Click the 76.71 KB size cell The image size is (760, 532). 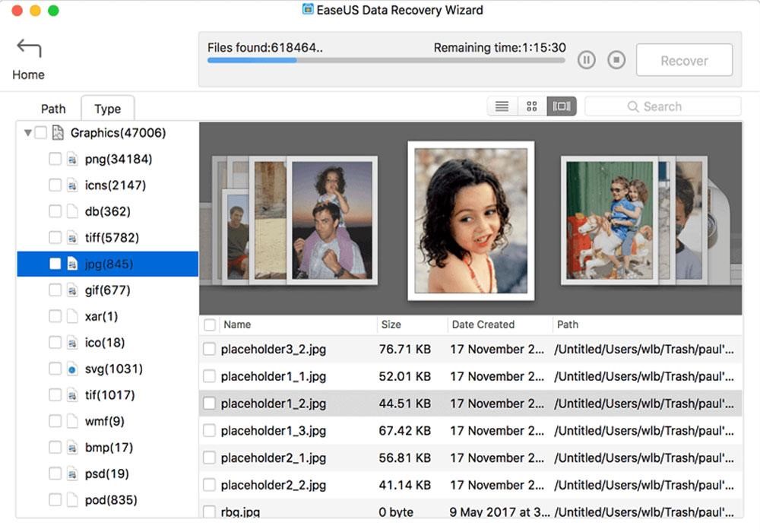click(x=405, y=349)
